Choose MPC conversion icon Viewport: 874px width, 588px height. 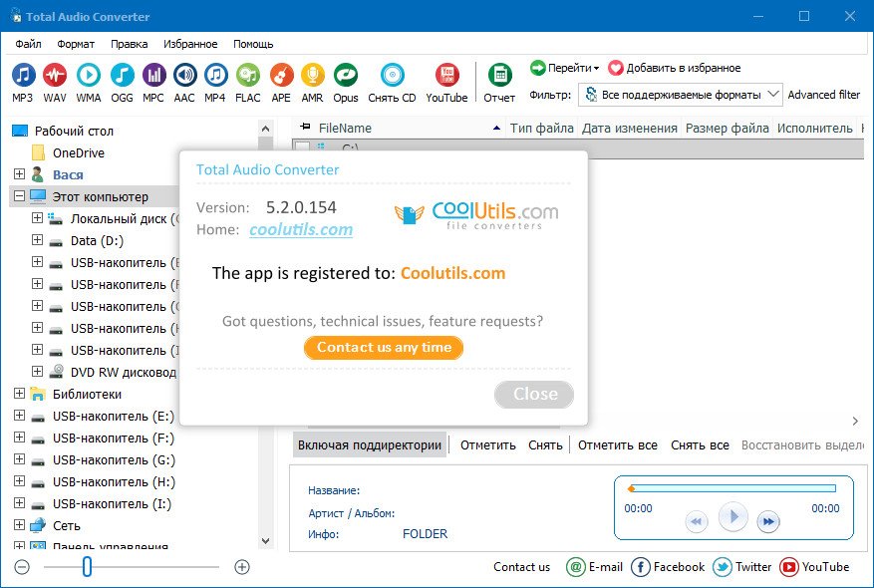153,75
